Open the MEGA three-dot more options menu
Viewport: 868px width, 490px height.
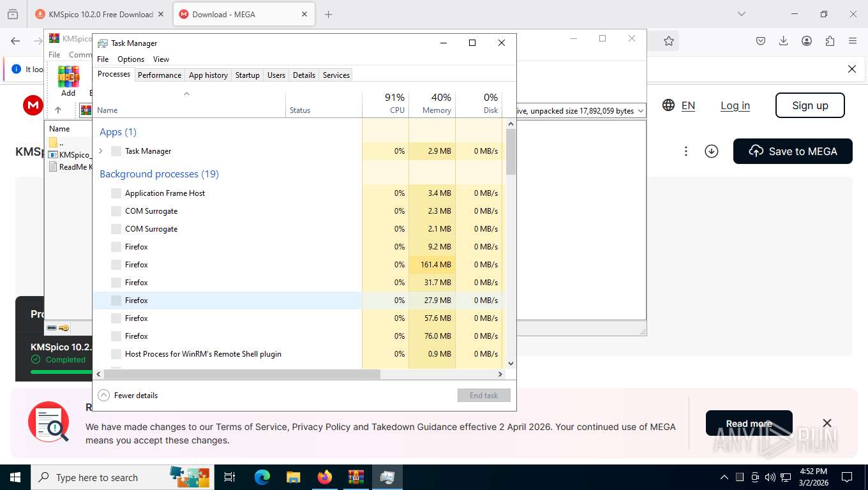click(686, 151)
